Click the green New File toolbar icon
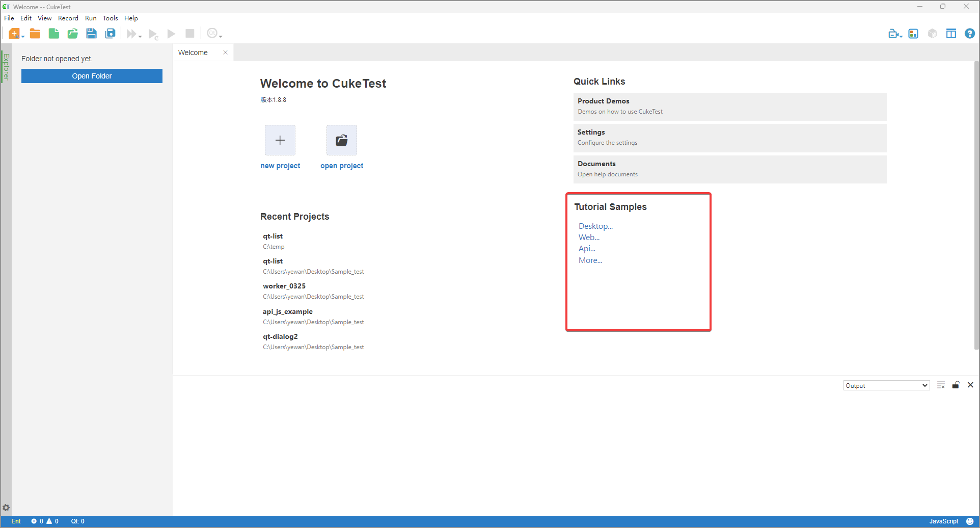 54,34
